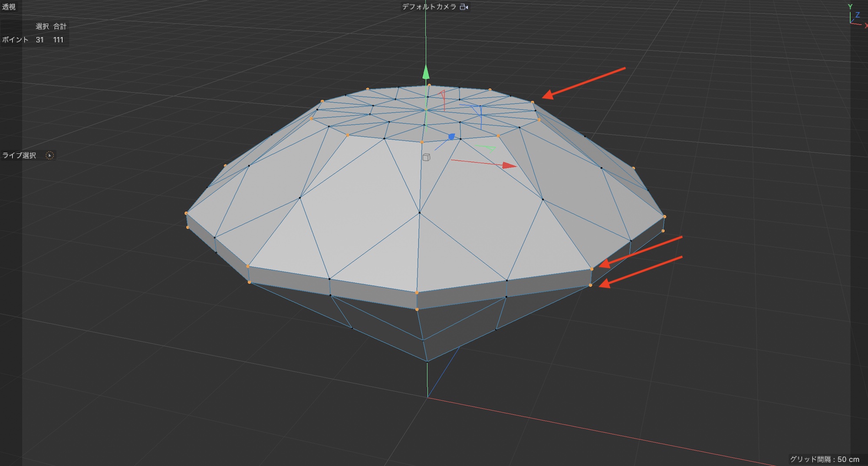Click the ライブ選択 tool label

(x=20, y=155)
